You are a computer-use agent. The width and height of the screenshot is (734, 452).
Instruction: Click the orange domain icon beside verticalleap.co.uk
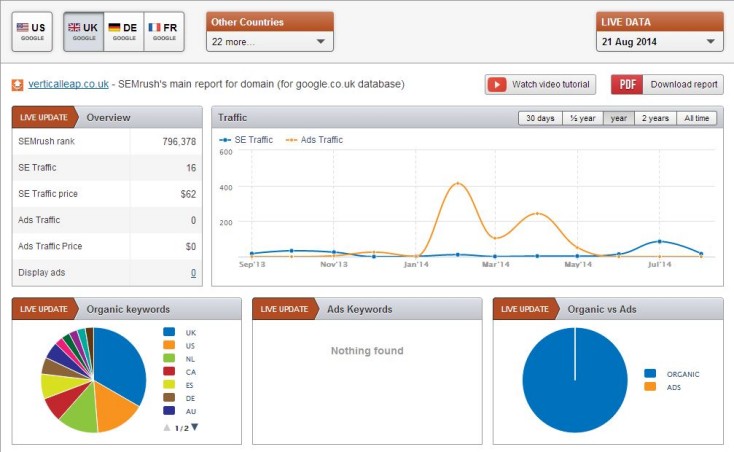pos(17,85)
